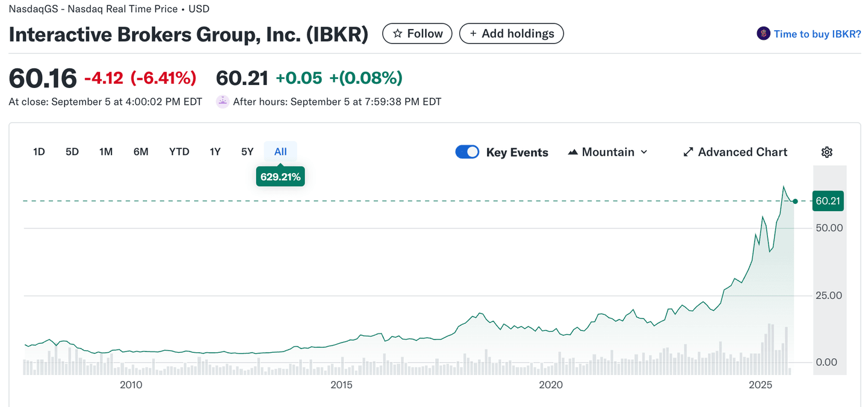Click the plus icon on Add holdings
This screenshot has height=407, width=868.
tap(473, 34)
